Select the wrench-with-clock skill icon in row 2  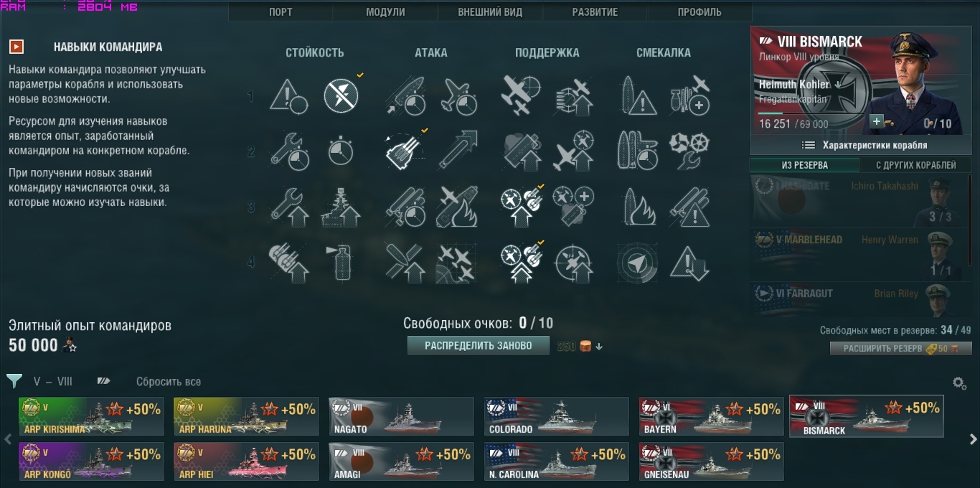coord(289,151)
